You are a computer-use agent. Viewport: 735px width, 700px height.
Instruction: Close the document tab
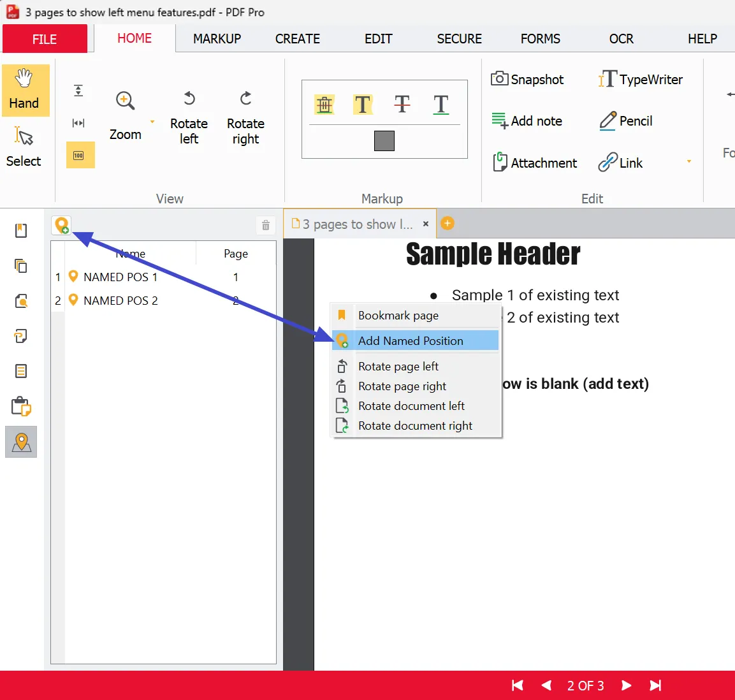[x=426, y=224]
